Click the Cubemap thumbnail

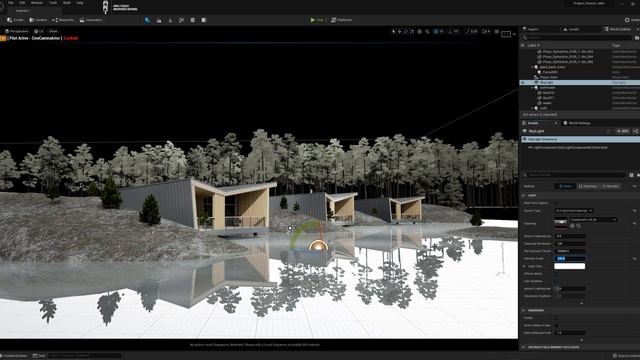pos(560,222)
